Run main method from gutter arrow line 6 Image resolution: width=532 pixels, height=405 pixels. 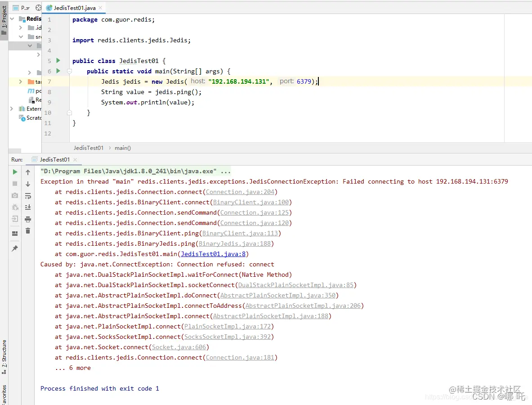pyautogui.click(x=58, y=71)
